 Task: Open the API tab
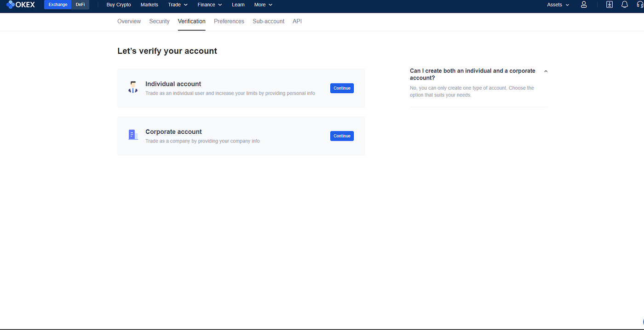pos(297,21)
